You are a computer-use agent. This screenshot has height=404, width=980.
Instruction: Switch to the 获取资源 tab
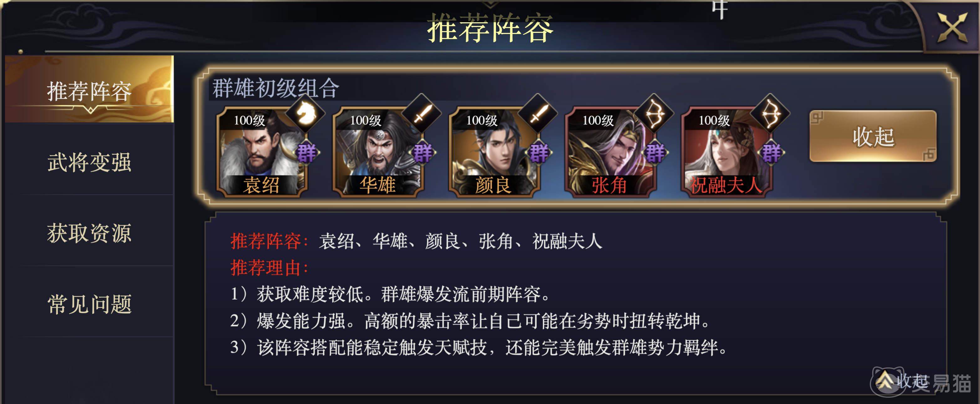[90, 233]
